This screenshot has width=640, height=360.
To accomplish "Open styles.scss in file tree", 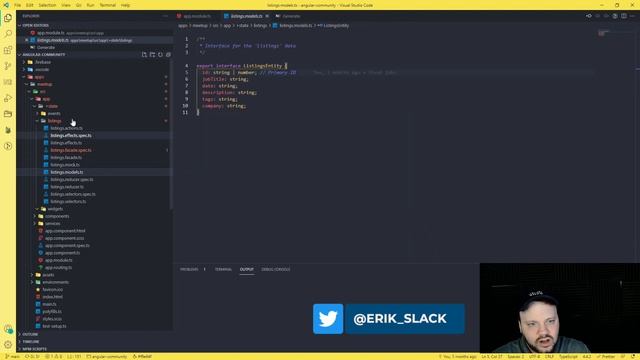I will (52, 319).
